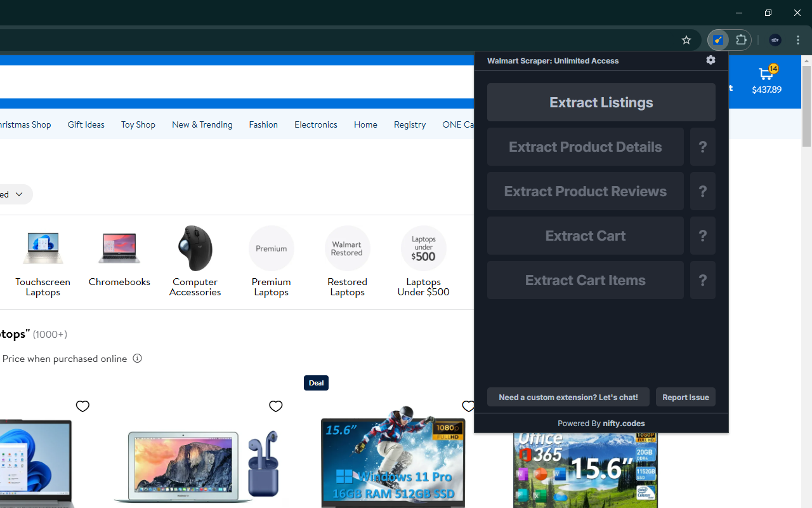
Task: Open the Electronics nav menu
Action: coord(315,124)
